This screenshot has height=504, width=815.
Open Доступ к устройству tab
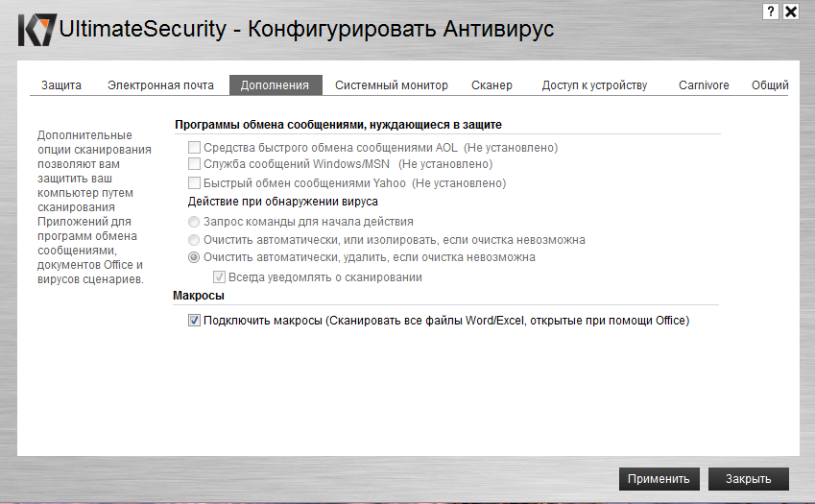click(594, 85)
